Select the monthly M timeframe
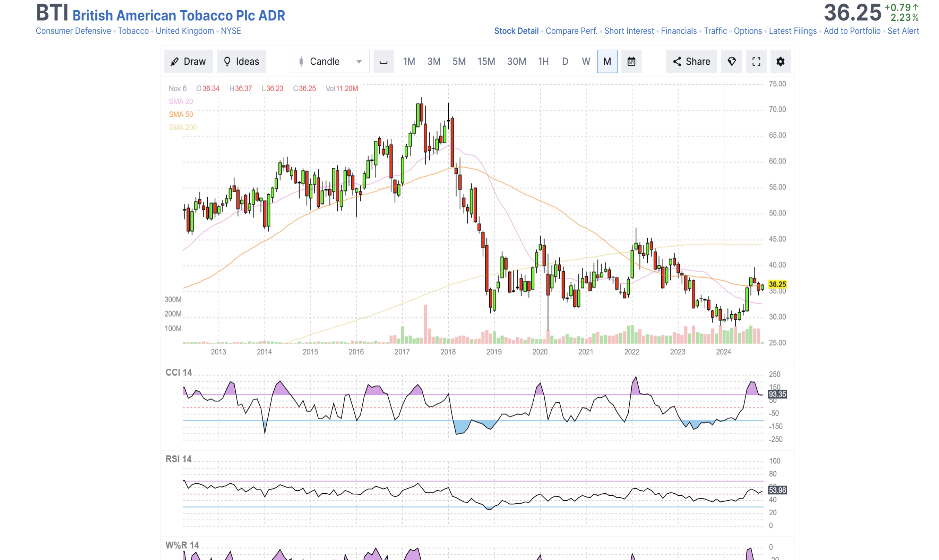 tap(607, 62)
